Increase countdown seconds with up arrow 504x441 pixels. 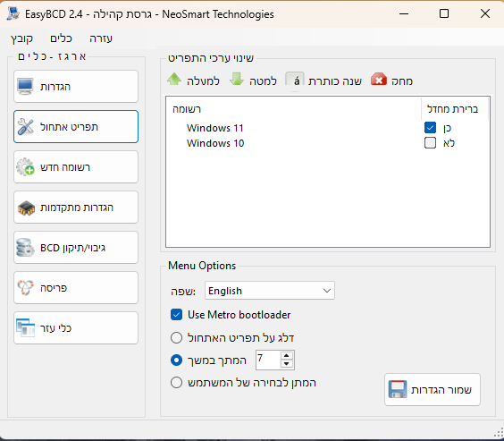[x=286, y=356]
